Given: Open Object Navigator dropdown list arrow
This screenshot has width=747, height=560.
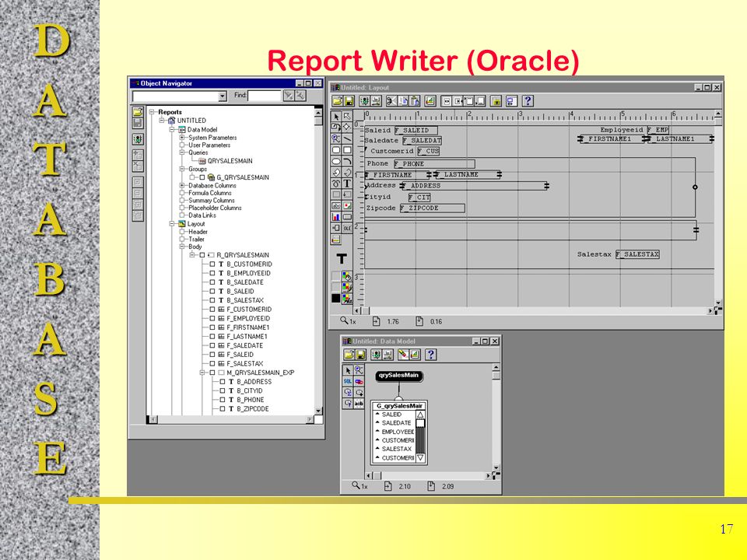Looking at the screenshot, I should coord(223,96).
